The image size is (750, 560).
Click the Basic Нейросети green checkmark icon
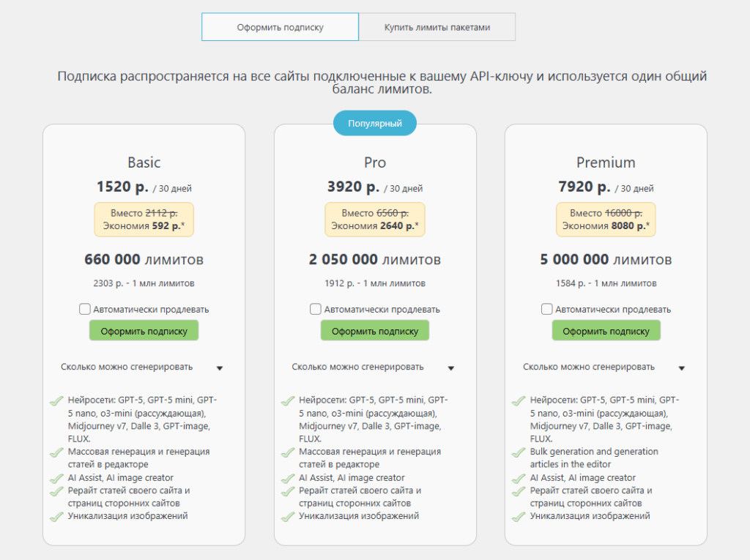[x=56, y=401]
